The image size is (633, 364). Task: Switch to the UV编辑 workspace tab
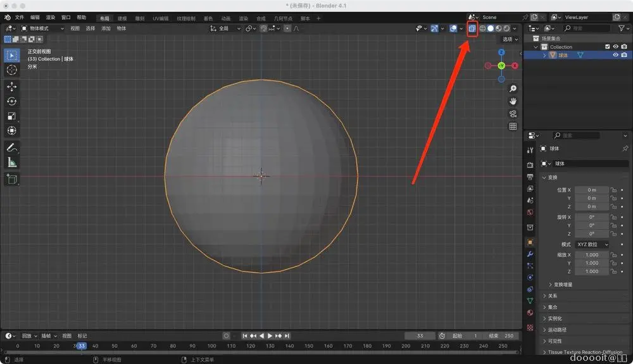(160, 18)
